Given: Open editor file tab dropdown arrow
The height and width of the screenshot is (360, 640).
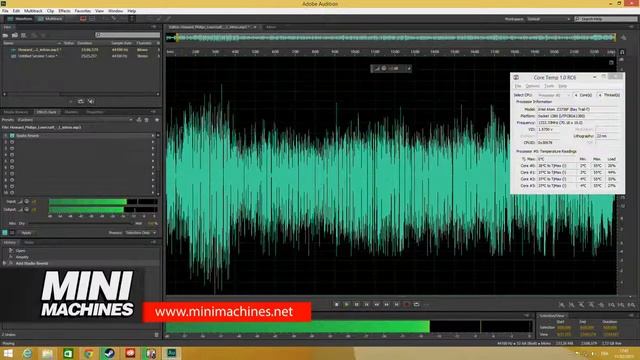Looking at the screenshot, I should pos(255,27).
